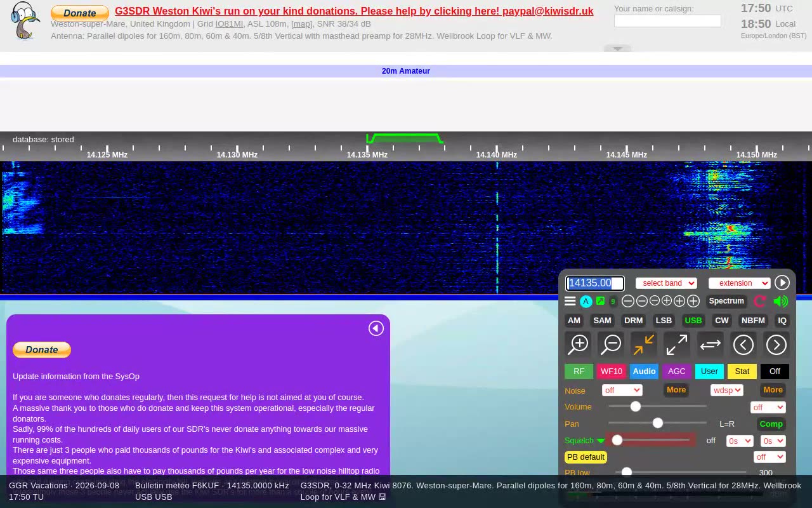
Task: Open the Audio tab
Action: pyautogui.click(x=644, y=371)
